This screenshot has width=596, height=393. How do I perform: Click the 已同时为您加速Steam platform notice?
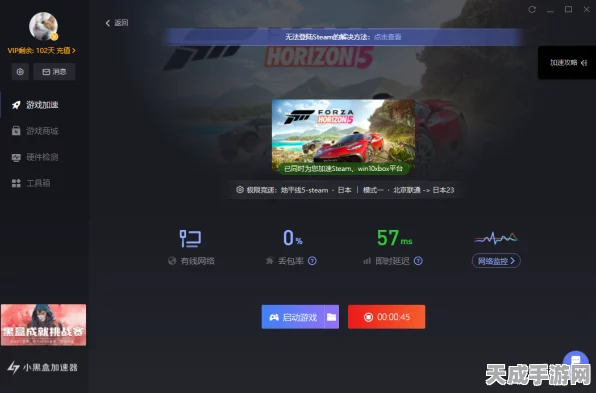[343, 168]
